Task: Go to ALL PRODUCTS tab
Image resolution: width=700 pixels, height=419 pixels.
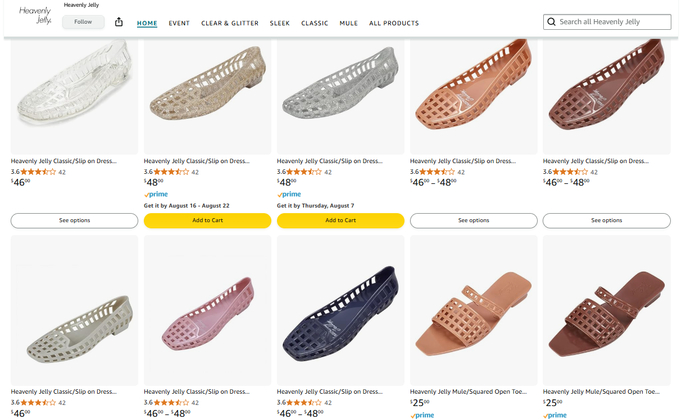Action: 394,23
